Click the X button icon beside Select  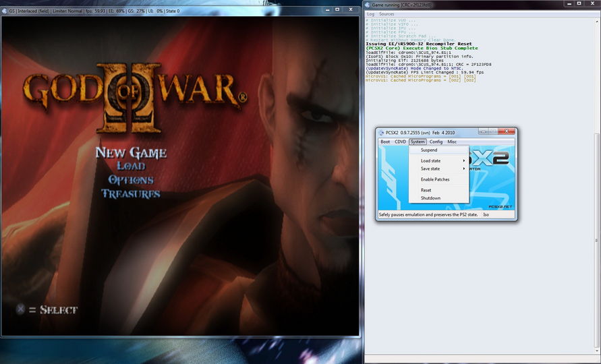[20, 309]
